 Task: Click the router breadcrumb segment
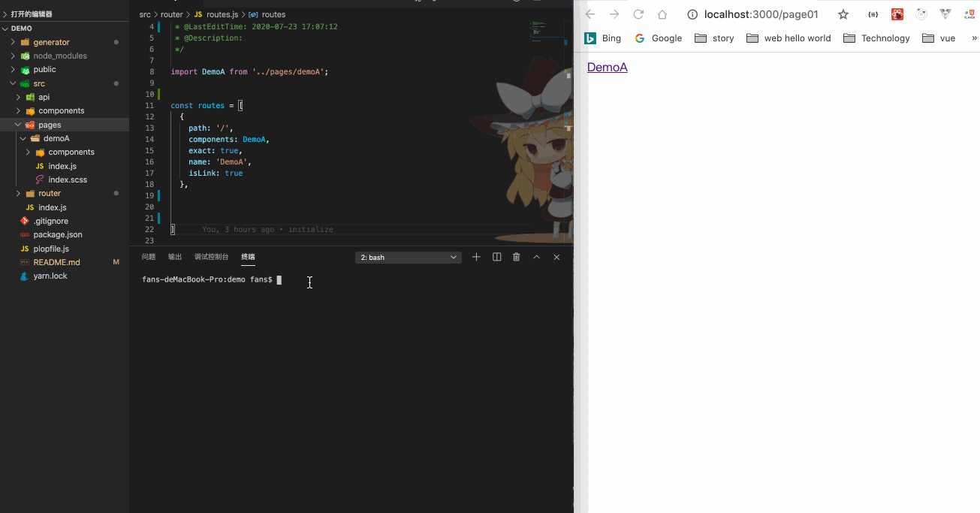[171, 14]
